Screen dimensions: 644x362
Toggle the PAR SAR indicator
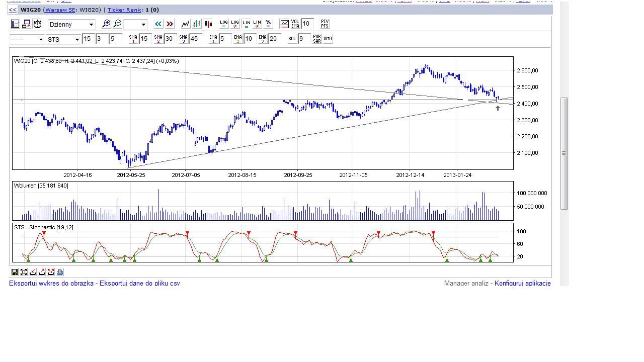coord(317,39)
